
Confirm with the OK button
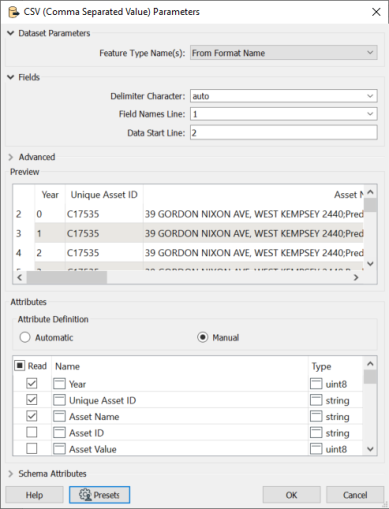pyautogui.click(x=291, y=495)
